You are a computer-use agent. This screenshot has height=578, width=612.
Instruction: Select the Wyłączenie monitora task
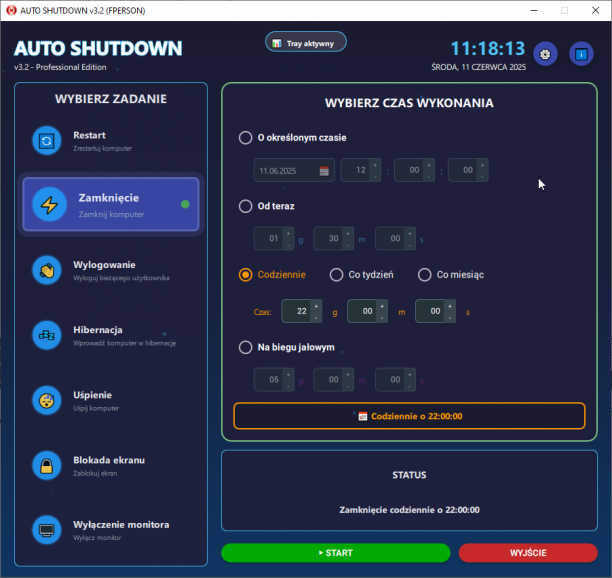click(111, 530)
